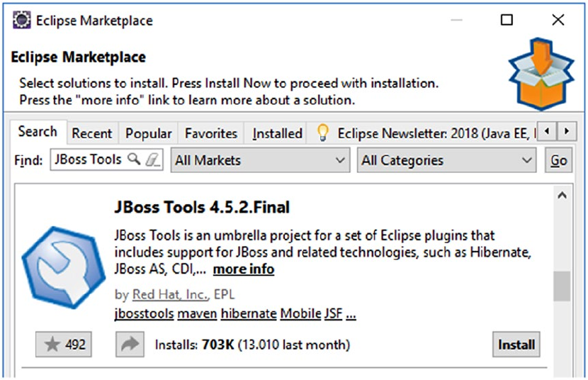Switch to the Favorites tab
The image size is (588, 380).
click(211, 133)
